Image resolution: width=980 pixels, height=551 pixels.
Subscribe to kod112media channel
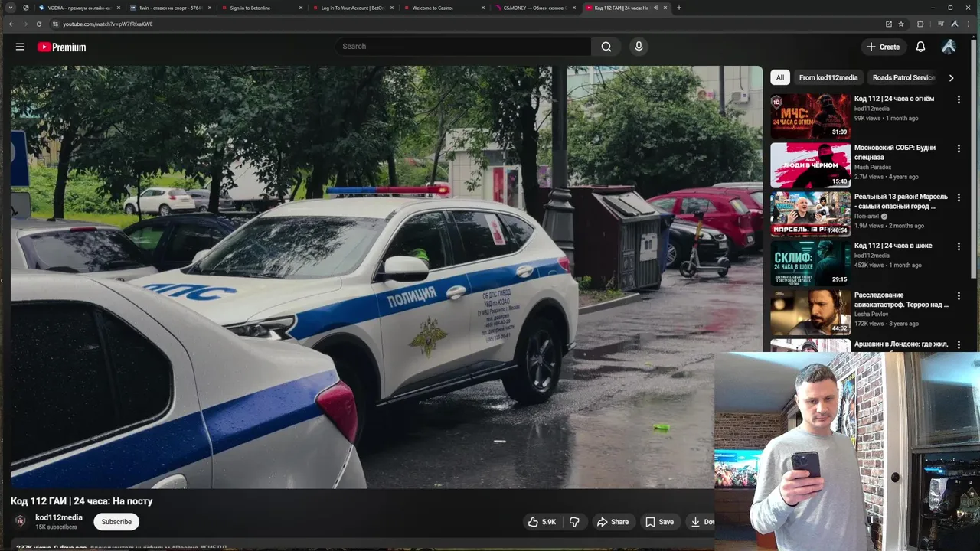tap(116, 522)
